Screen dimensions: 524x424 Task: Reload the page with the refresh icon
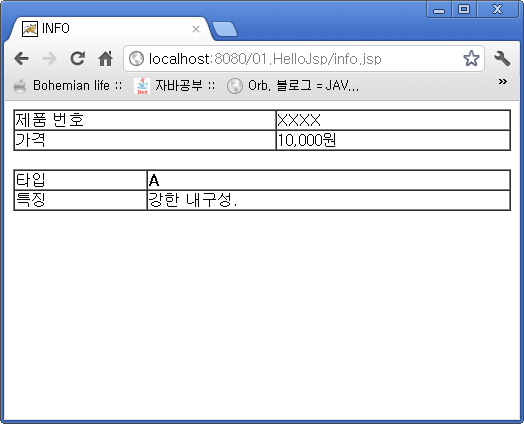(78, 59)
